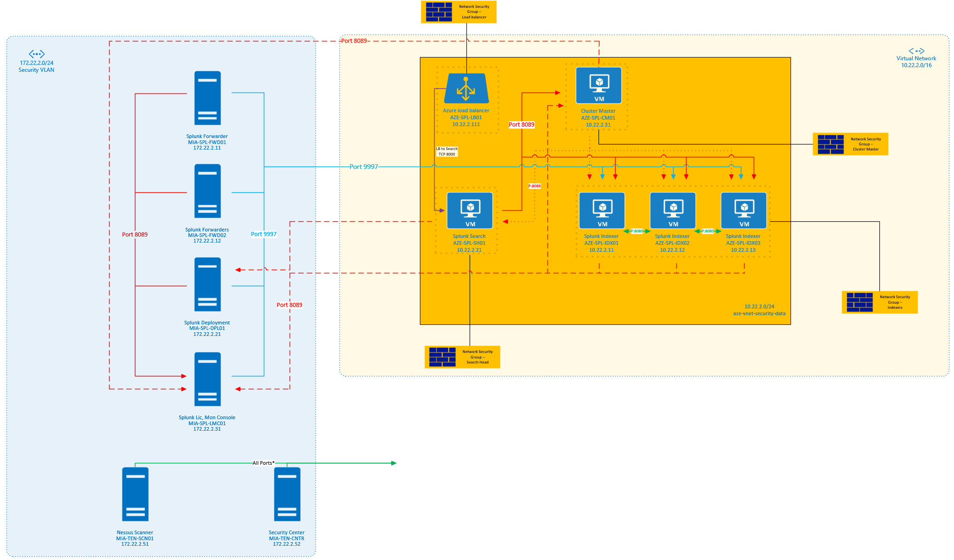Click the MIA-SPL-DPL01 172.22.2.21 label
954x560 pixels.
click(207, 331)
